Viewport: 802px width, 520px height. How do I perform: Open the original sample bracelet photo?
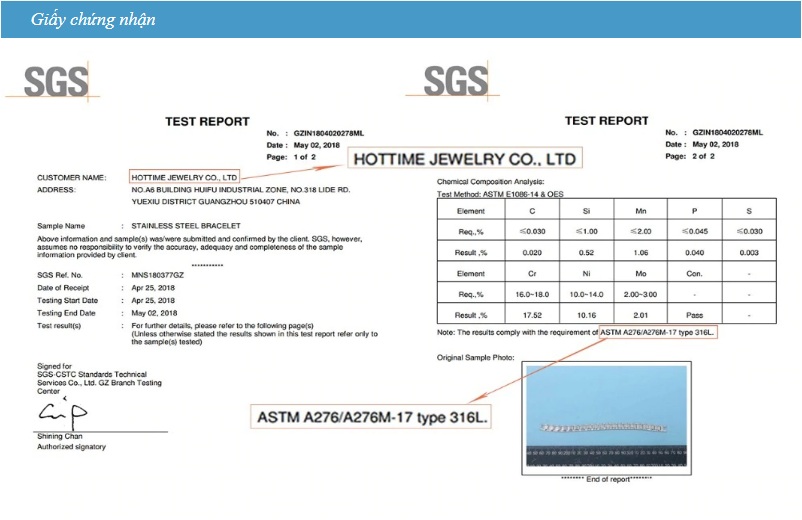(607, 418)
